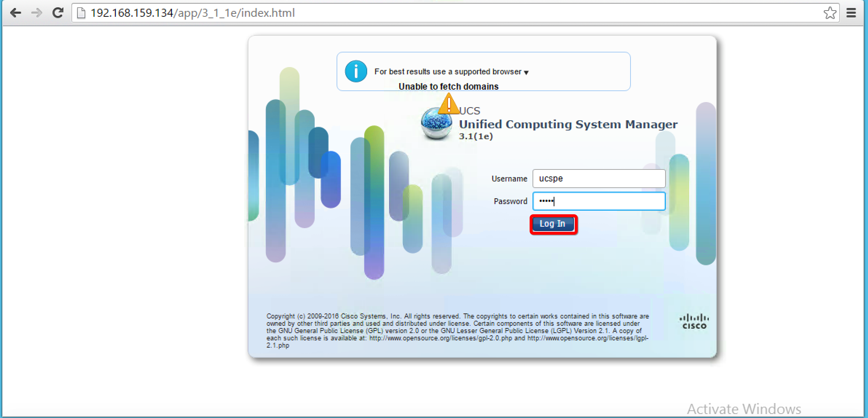
Task: Click the UCS globe logo
Action: [436, 124]
